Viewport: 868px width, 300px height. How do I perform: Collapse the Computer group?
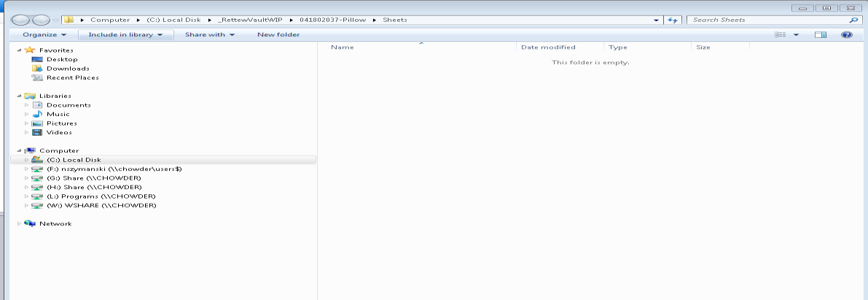(x=20, y=151)
